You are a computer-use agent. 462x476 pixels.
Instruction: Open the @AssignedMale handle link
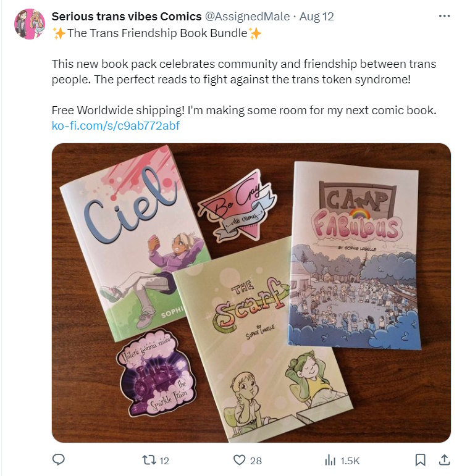[247, 17]
